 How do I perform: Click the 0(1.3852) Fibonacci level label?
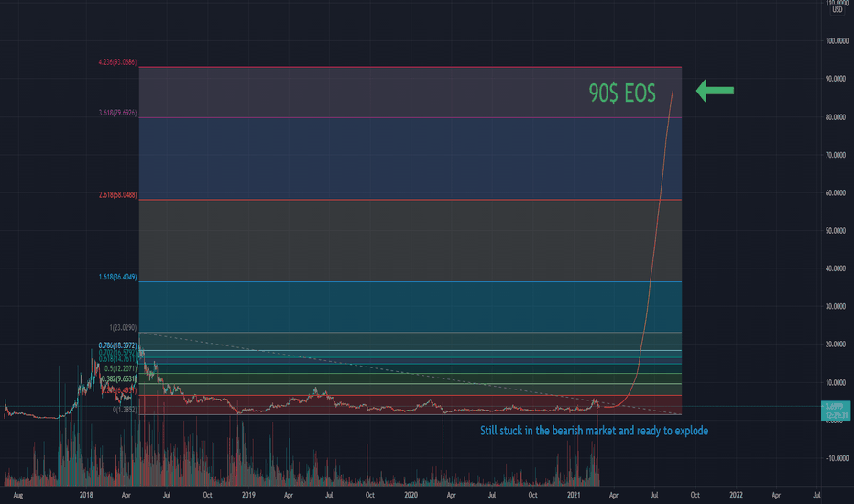pos(125,410)
